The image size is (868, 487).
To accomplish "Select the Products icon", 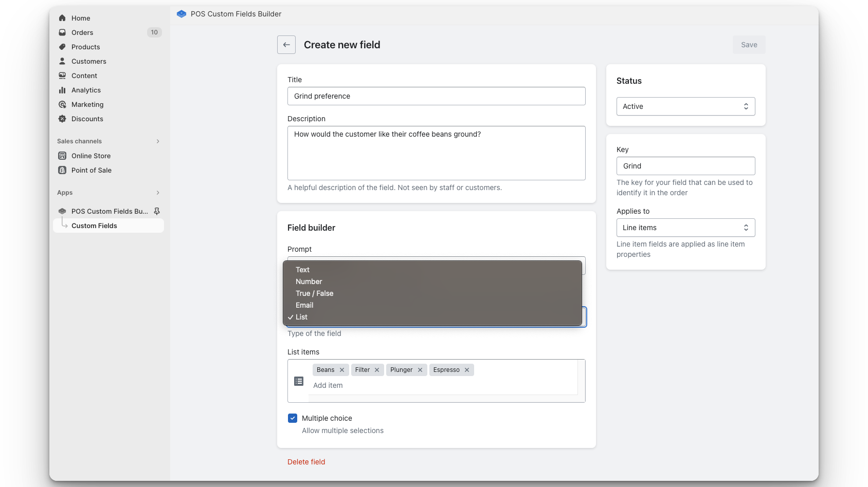I will (62, 47).
